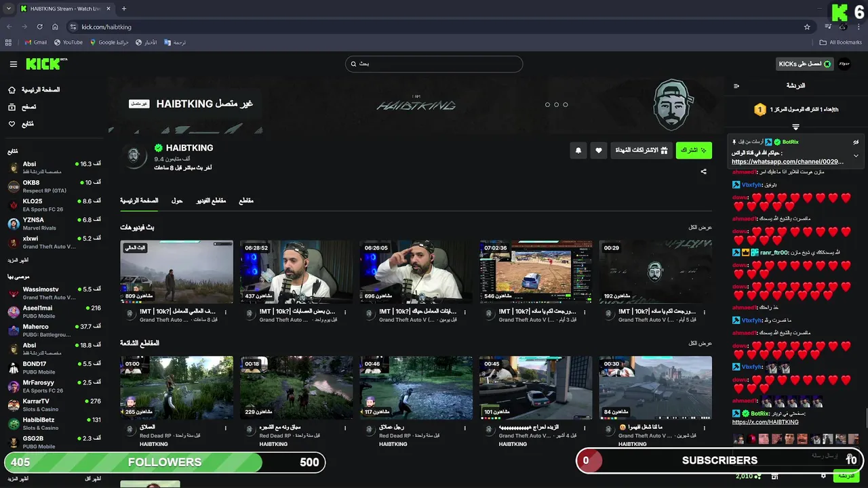The image size is (868, 488).
Task: Open the x.com/HAIBTKING link in chat
Action: point(765,422)
